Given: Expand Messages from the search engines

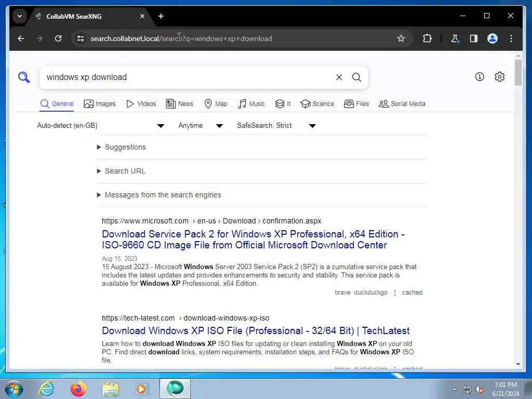Looking at the screenshot, I should 159,195.
